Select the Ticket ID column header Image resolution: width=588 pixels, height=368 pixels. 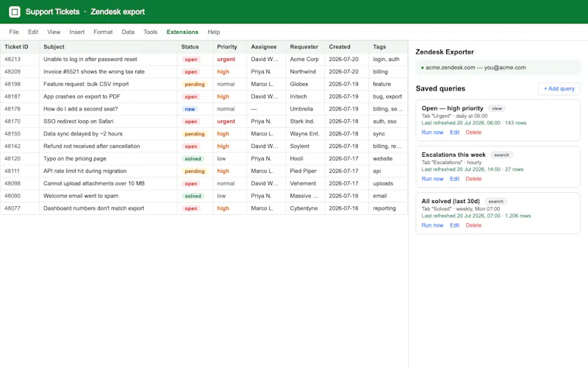pyautogui.click(x=20, y=47)
